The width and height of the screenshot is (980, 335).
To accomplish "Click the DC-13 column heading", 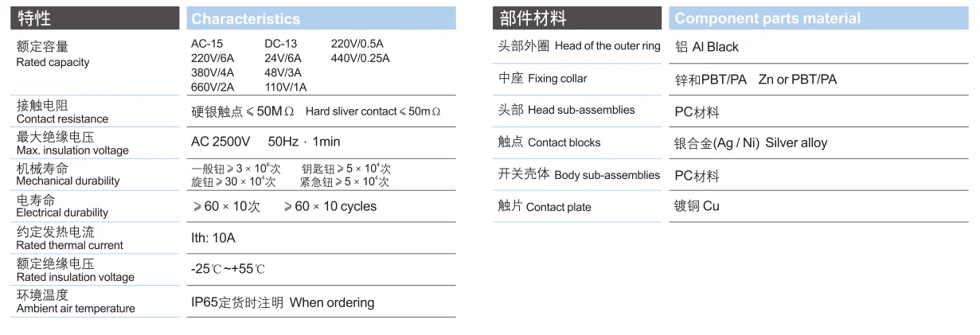I will [x=280, y=44].
